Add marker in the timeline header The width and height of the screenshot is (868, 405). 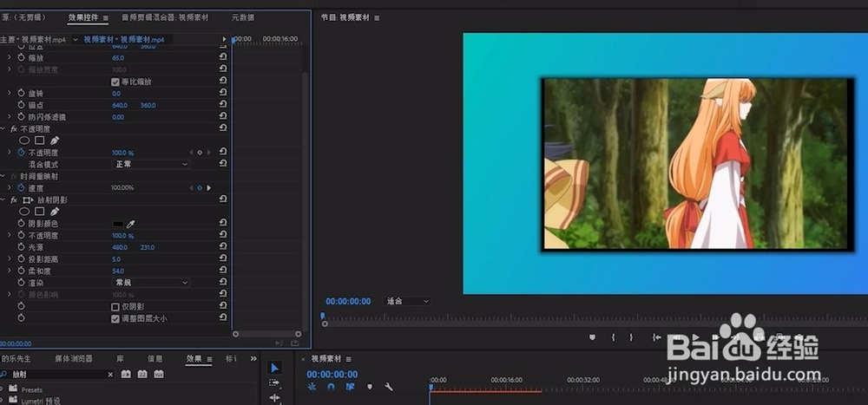coord(370,387)
